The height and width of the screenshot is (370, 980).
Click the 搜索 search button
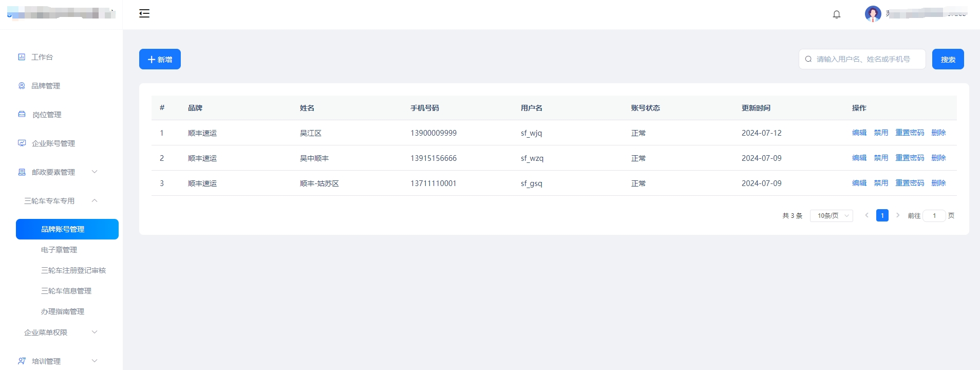point(948,59)
